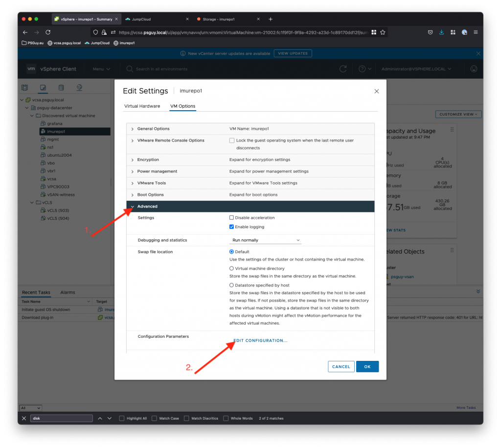The width and height of the screenshot is (501, 448).
Task: Open the Networking inventory view
Action: (79, 88)
